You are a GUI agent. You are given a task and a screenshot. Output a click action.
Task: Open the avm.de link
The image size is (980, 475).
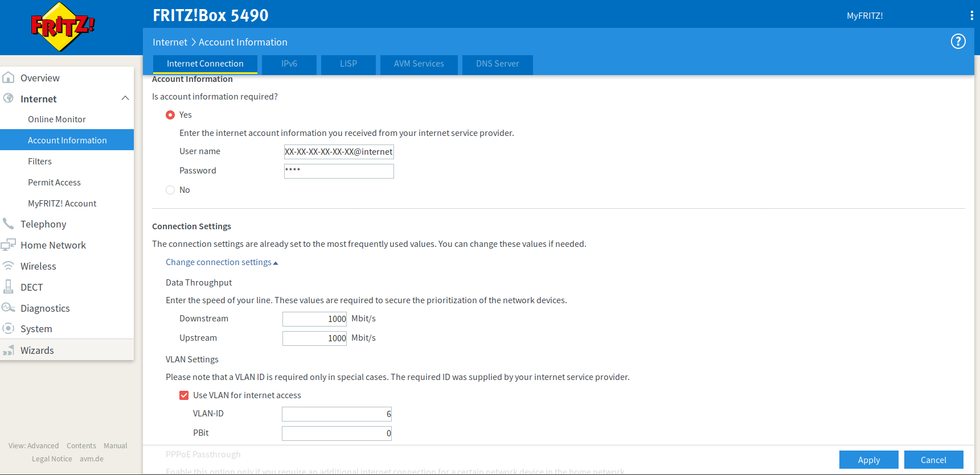(92, 459)
